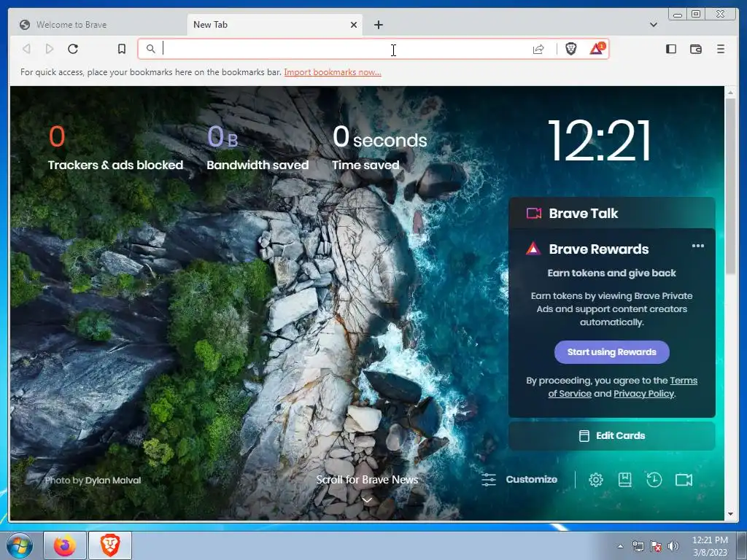Click the Brave taskbar icon
747x560 pixels.
pos(109,545)
